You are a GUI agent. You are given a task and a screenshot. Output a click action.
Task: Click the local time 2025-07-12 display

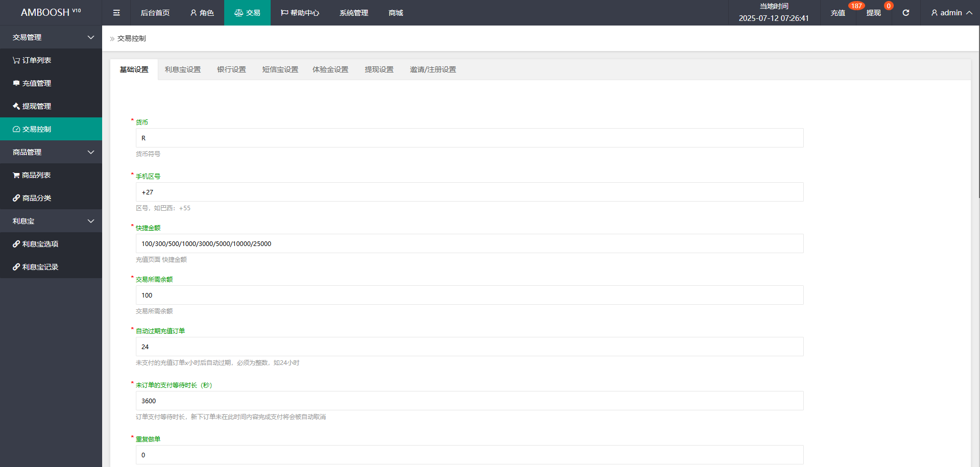774,18
